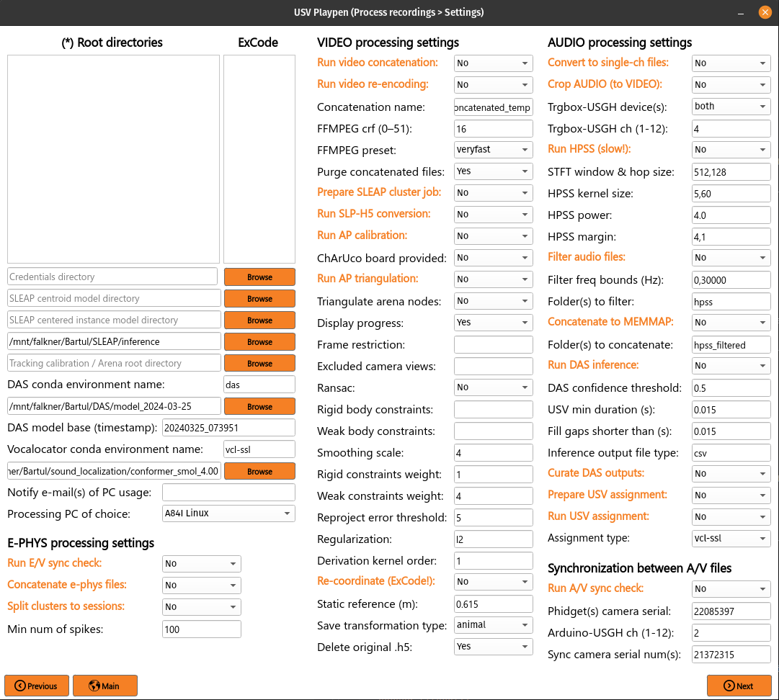
Task: Open ChArUco board provided dropdown
Action: [493, 258]
